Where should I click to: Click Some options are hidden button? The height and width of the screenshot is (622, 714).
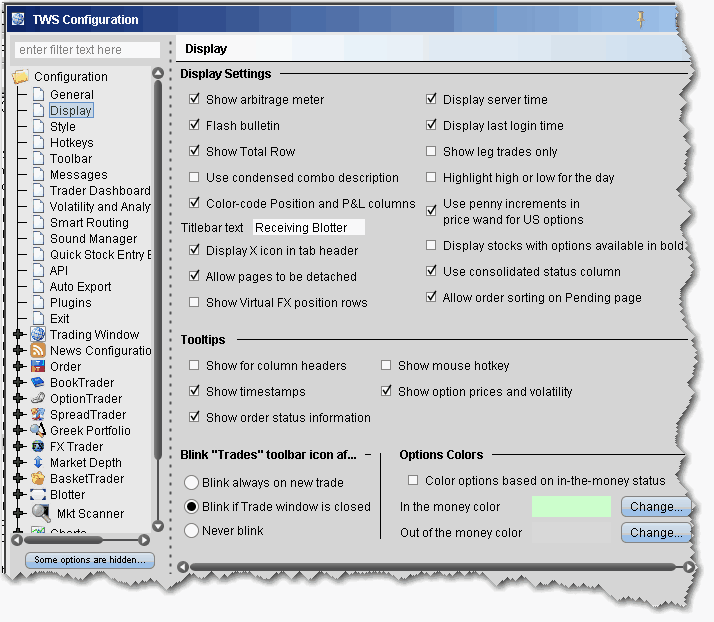click(90, 560)
